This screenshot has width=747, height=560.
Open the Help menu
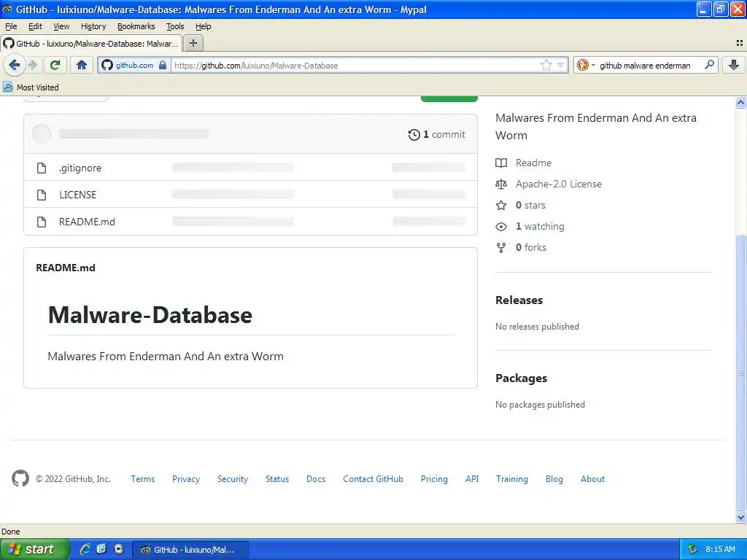coord(204,26)
